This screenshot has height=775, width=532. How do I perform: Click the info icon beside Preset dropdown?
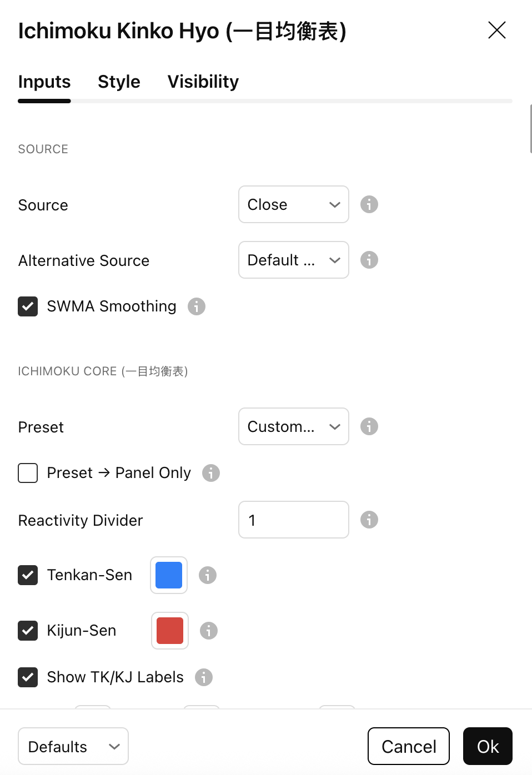pos(369,426)
